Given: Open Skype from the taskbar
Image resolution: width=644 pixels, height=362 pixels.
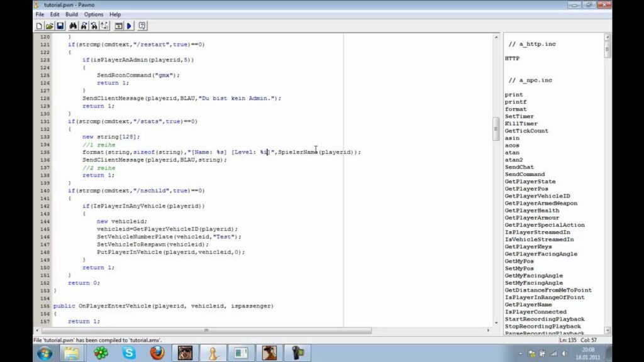Looking at the screenshot, I should (129, 353).
